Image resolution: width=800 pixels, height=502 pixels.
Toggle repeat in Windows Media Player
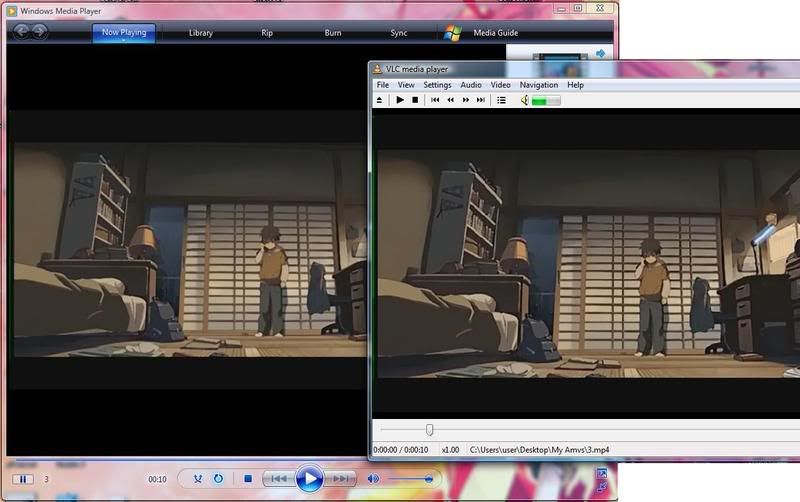click(x=218, y=479)
